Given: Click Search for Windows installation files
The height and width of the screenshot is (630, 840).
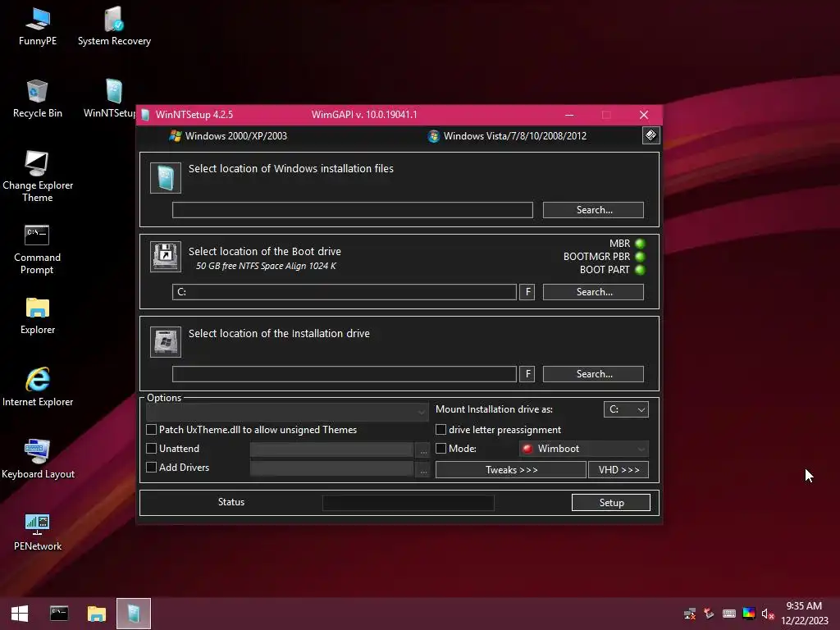Looking at the screenshot, I should point(593,210).
